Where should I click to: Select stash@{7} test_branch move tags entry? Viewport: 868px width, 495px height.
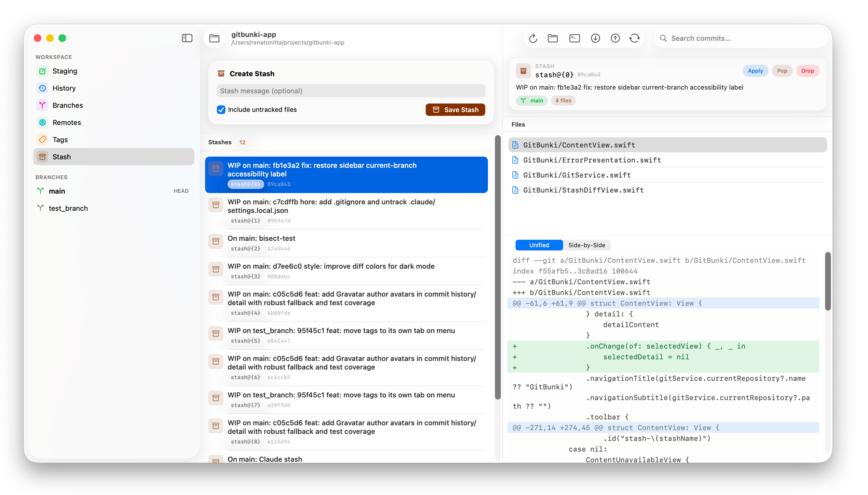346,400
